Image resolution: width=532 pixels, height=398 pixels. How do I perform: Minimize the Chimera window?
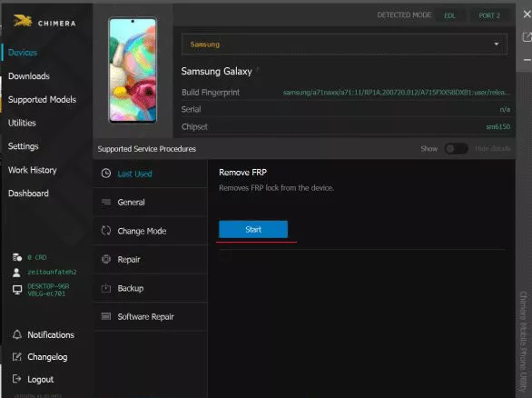tap(527, 60)
